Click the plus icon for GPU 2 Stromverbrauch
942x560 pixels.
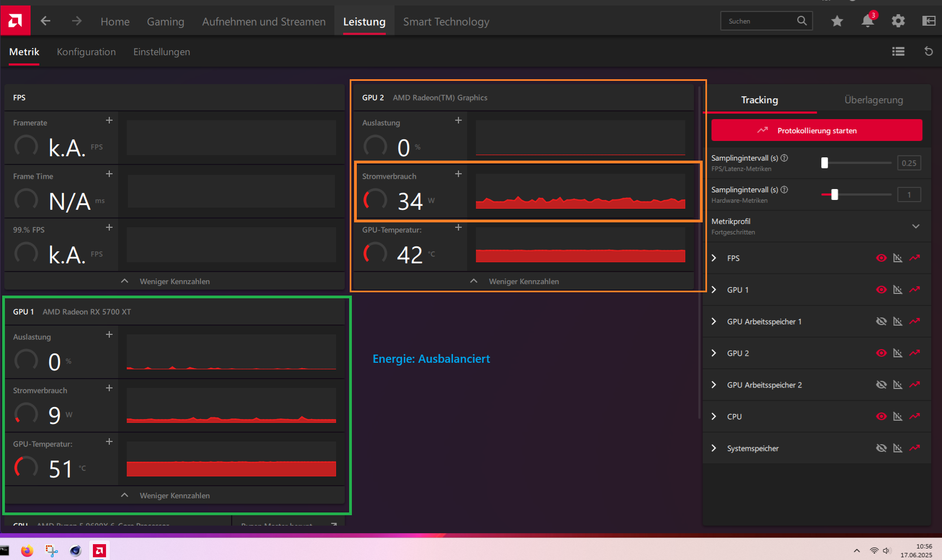[x=458, y=174]
